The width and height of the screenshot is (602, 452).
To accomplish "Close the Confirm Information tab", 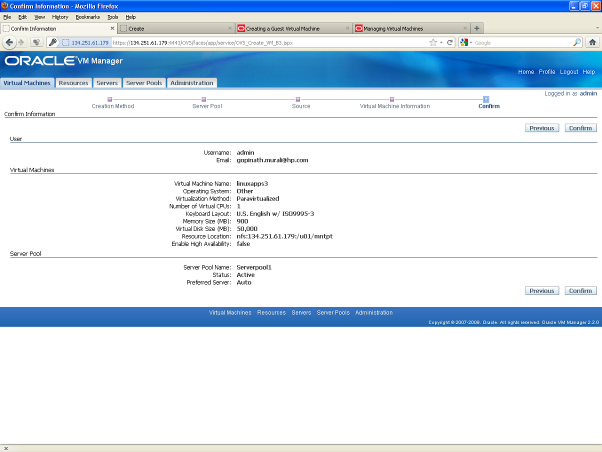I will point(112,28).
